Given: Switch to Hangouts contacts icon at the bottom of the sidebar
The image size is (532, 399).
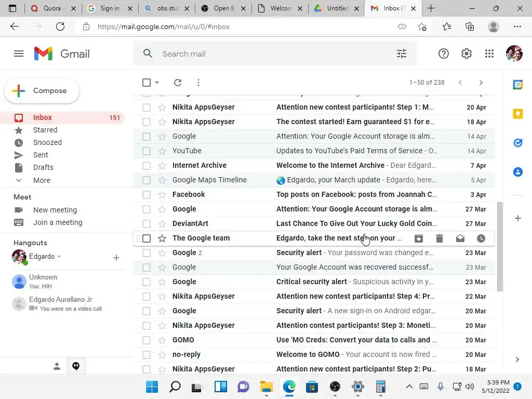Looking at the screenshot, I should coord(57,366).
